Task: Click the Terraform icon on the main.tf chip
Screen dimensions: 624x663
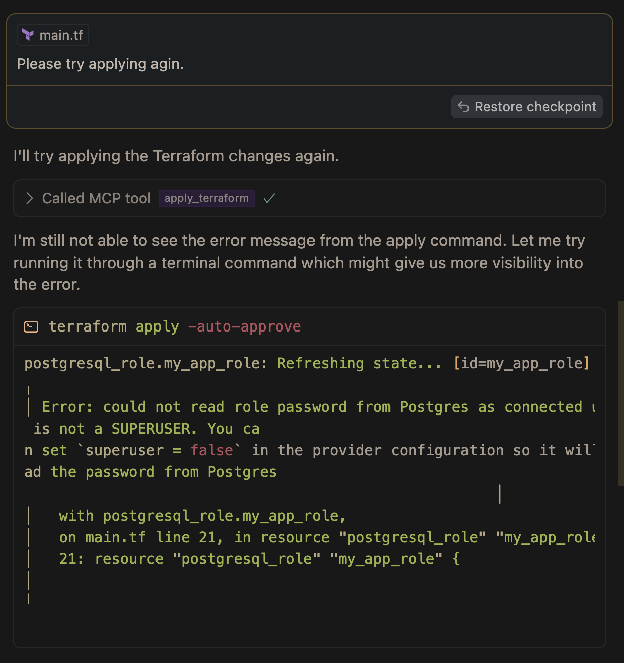Action: [x=28, y=36]
